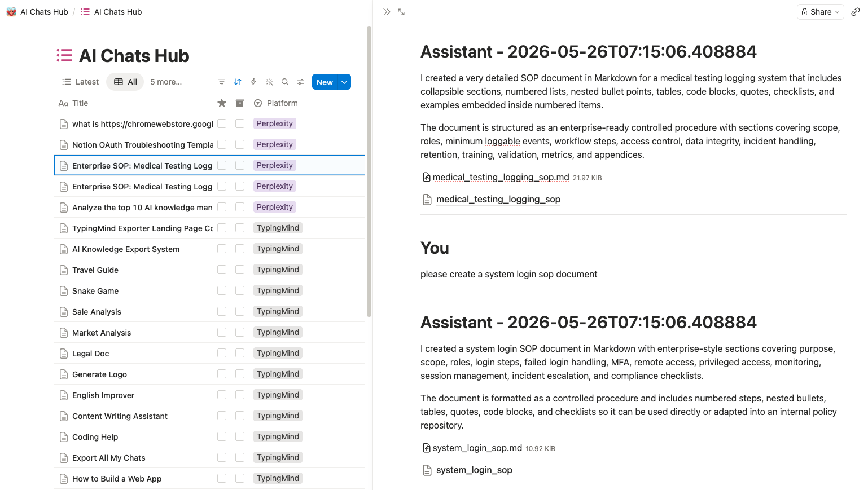
Task: Open system_login_sop.md attachment
Action: tap(477, 448)
